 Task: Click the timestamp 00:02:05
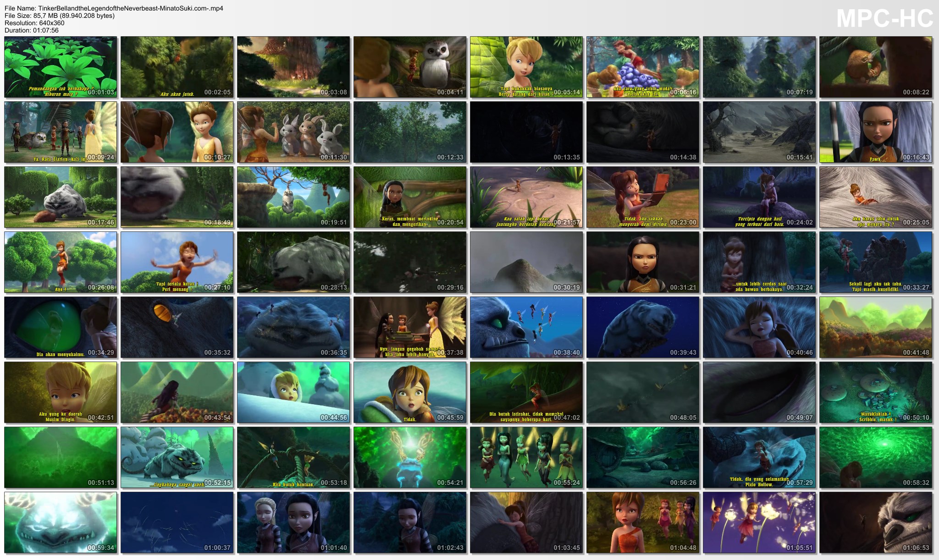coord(217,92)
